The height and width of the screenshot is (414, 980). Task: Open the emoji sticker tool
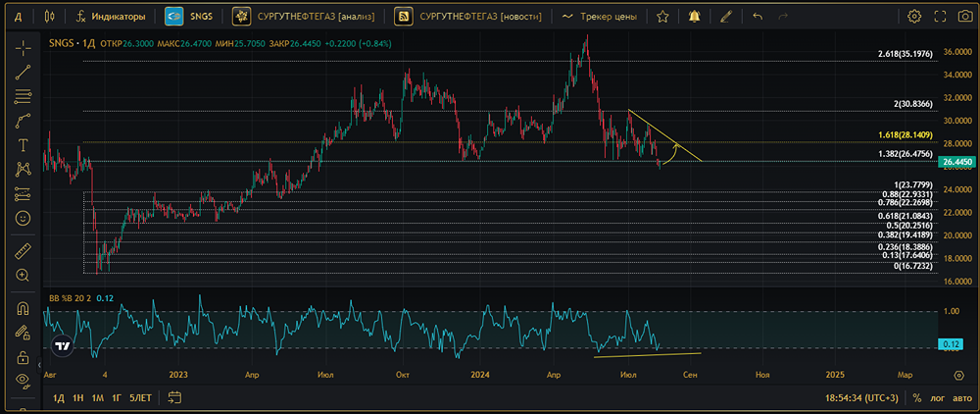[x=24, y=218]
